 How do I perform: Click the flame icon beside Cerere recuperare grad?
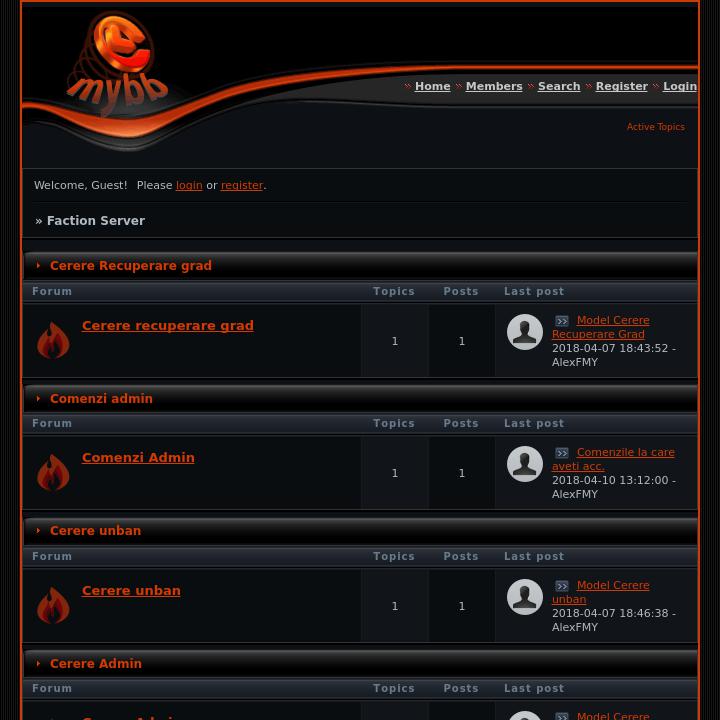(53, 340)
